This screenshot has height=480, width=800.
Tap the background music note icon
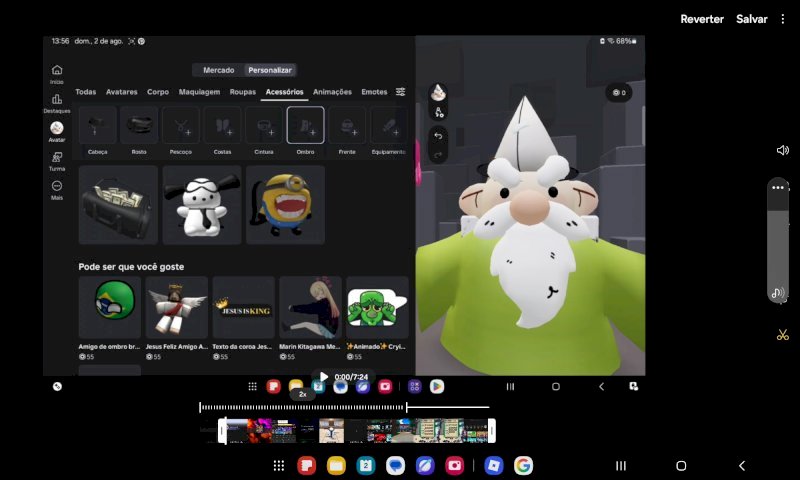coord(778,293)
